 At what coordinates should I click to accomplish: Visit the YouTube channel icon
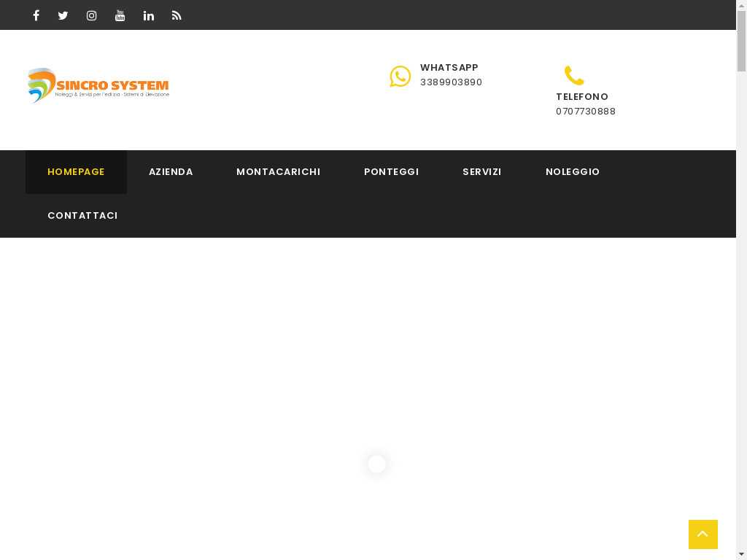point(120,15)
